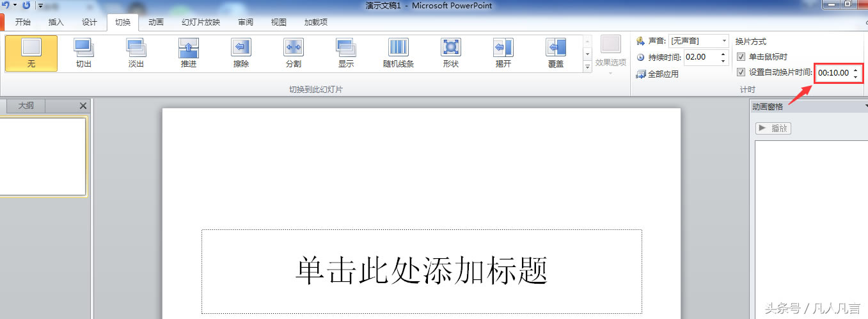
Task: Expand the transition gallery more arrow
Action: (587, 67)
